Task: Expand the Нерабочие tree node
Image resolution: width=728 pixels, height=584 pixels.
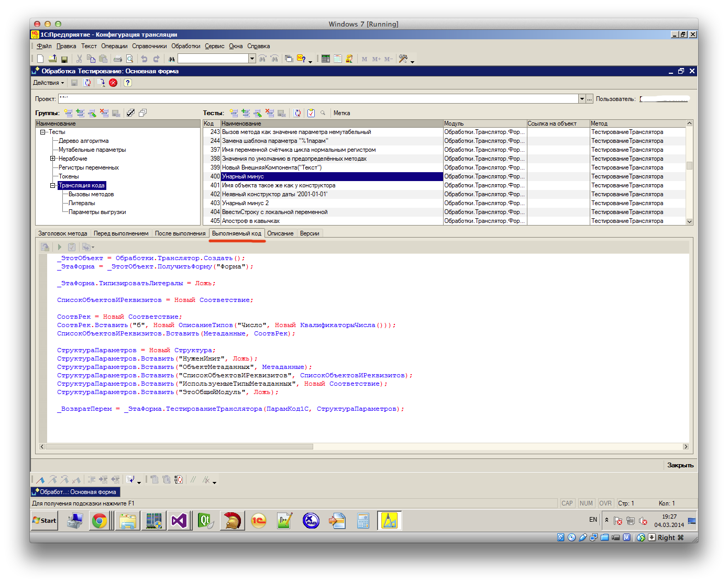Action: [x=52, y=159]
